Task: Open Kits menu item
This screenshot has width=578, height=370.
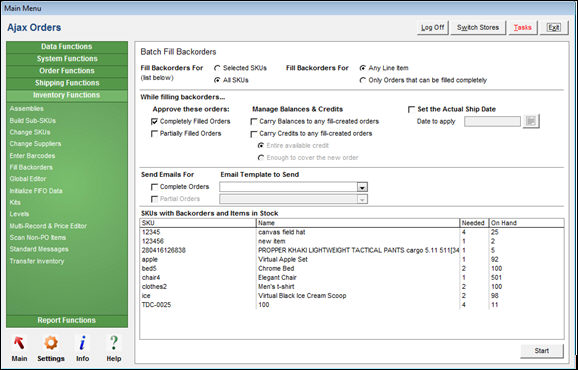Action: coord(15,203)
